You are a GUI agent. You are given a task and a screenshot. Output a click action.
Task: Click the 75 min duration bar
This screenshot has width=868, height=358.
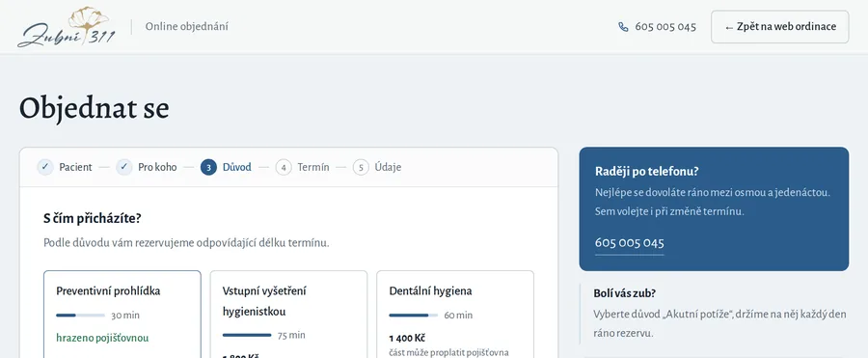click(247, 335)
